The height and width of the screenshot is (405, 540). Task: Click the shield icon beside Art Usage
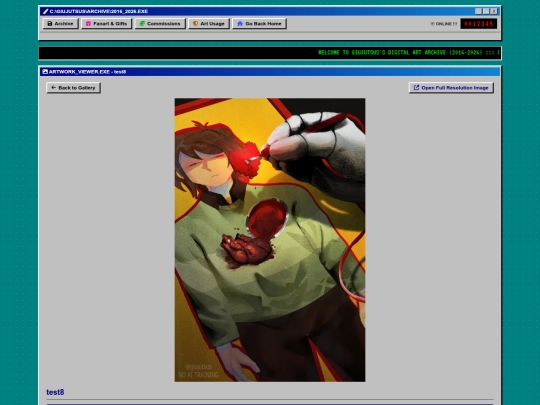pos(195,23)
